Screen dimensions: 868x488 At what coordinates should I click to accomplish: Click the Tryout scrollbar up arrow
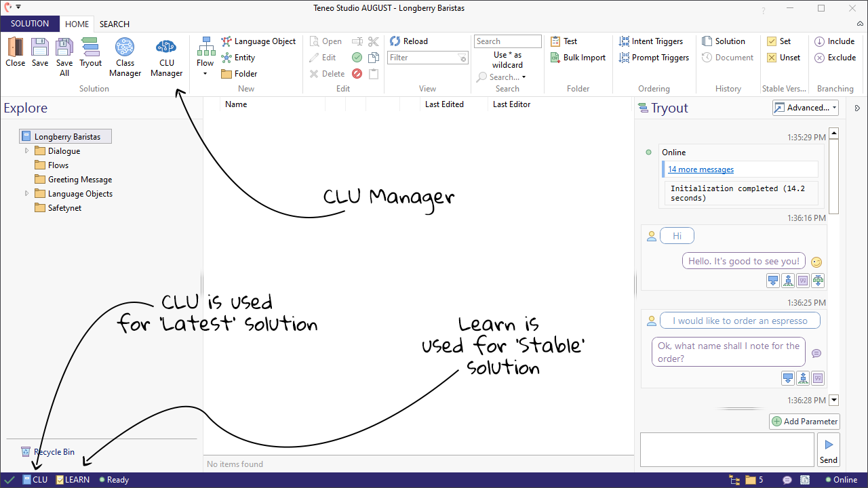[x=834, y=134]
